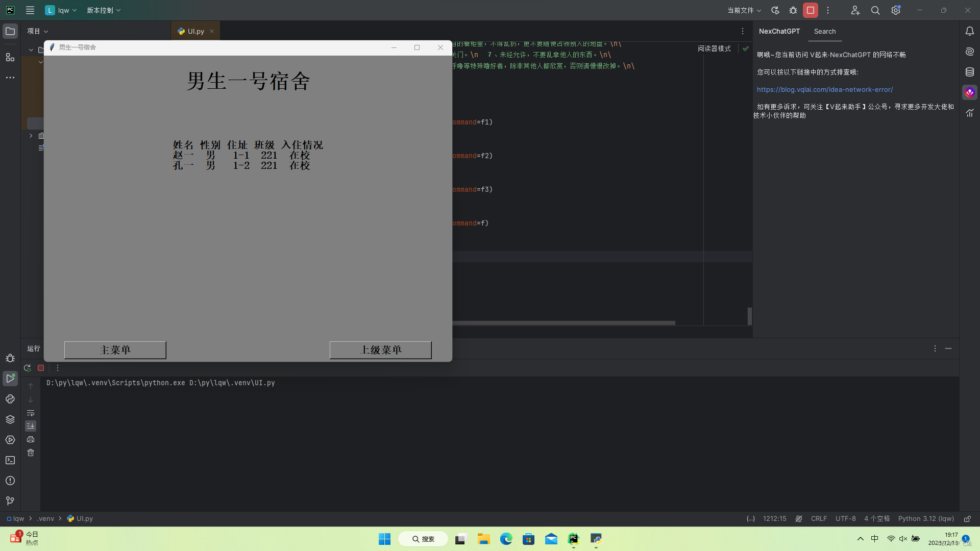Open the Terminal tool window icon
This screenshot has height=551, width=980.
point(10,460)
